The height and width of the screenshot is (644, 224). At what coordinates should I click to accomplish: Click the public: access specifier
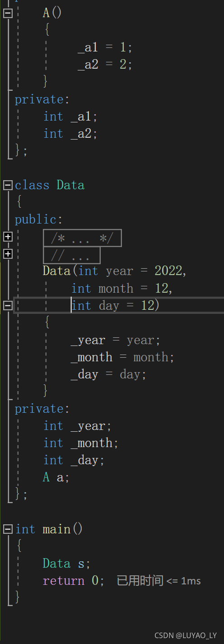pos(39,220)
